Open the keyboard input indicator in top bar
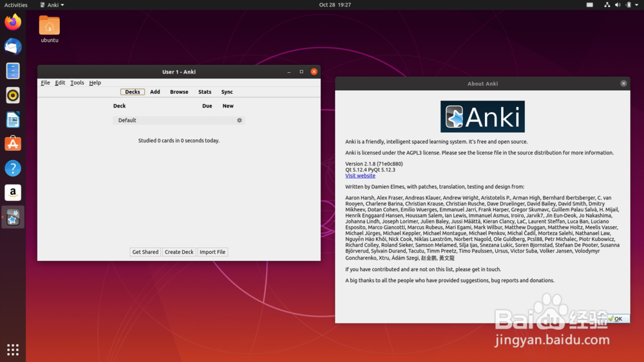Image resolution: width=644 pixels, height=362 pixels. (590, 5)
